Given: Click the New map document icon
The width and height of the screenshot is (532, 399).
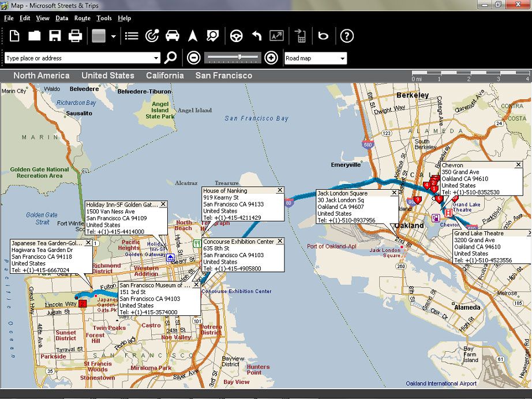Looking at the screenshot, I should (14, 36).
